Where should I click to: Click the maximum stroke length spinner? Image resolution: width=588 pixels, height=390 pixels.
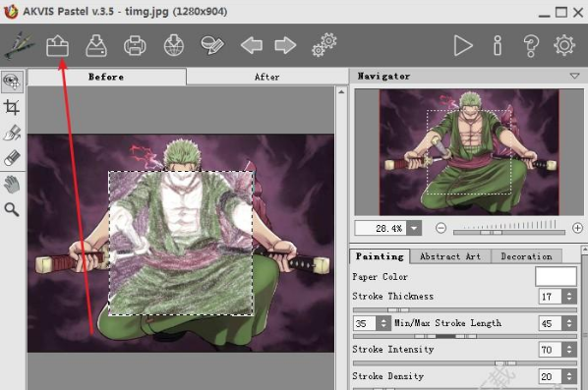coord(569,323)
